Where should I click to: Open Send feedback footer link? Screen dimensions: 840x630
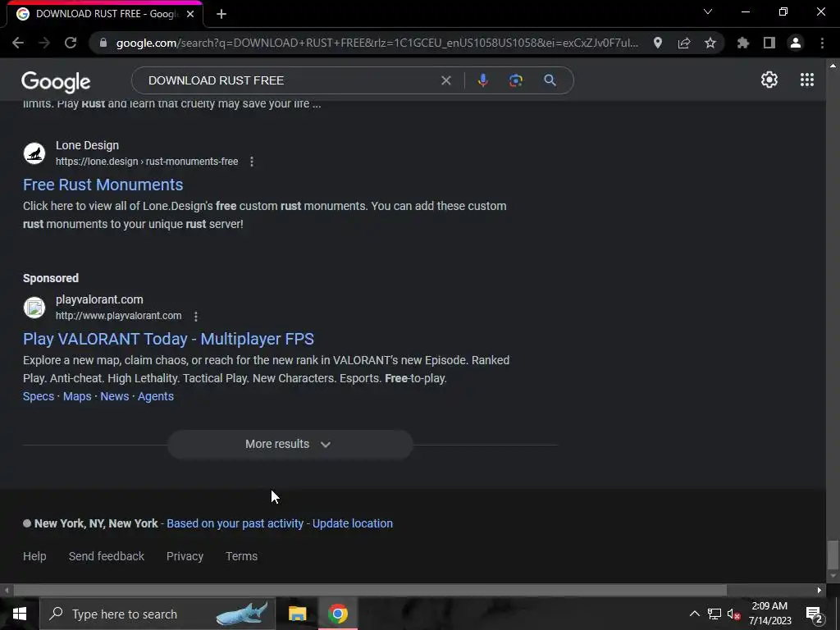(107, 556)
